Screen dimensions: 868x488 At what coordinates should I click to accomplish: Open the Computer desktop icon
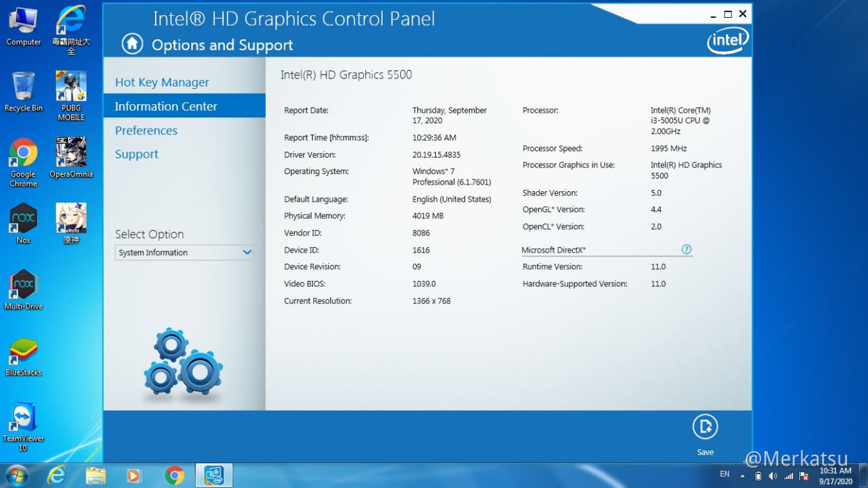point(23,26)
